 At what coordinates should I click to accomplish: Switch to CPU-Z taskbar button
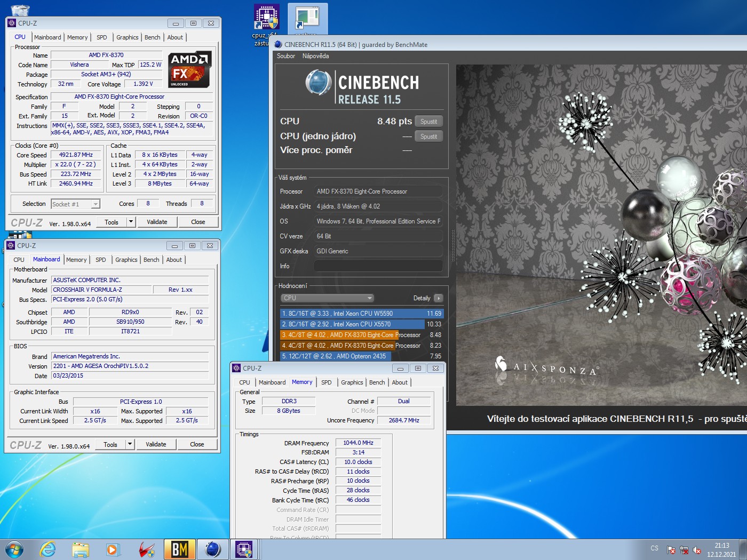(x=244, y=549)
